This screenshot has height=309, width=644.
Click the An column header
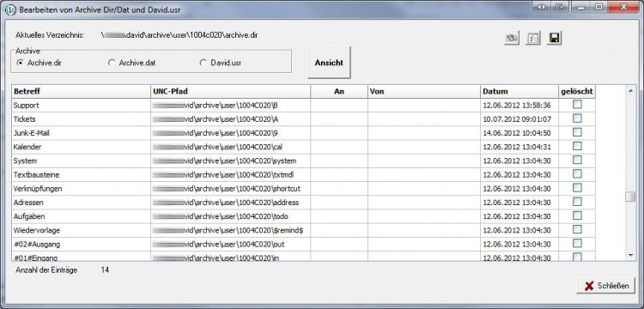[339, 92]
